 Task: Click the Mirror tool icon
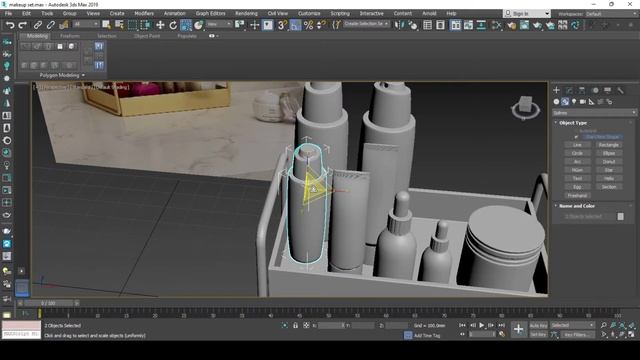(398, 25)
